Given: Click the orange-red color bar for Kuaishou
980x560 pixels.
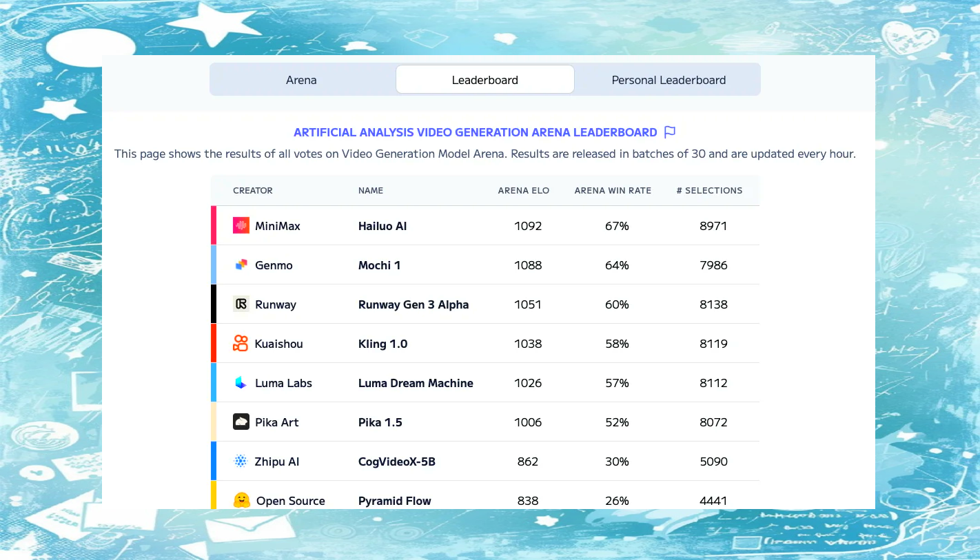Looking at the screenshot, I should (214, 343).
